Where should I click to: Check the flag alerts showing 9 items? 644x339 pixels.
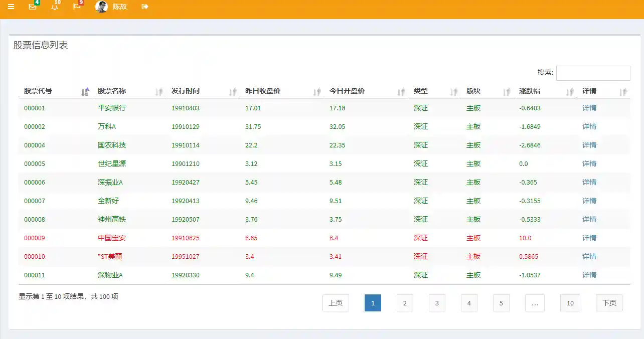point(76,7)
